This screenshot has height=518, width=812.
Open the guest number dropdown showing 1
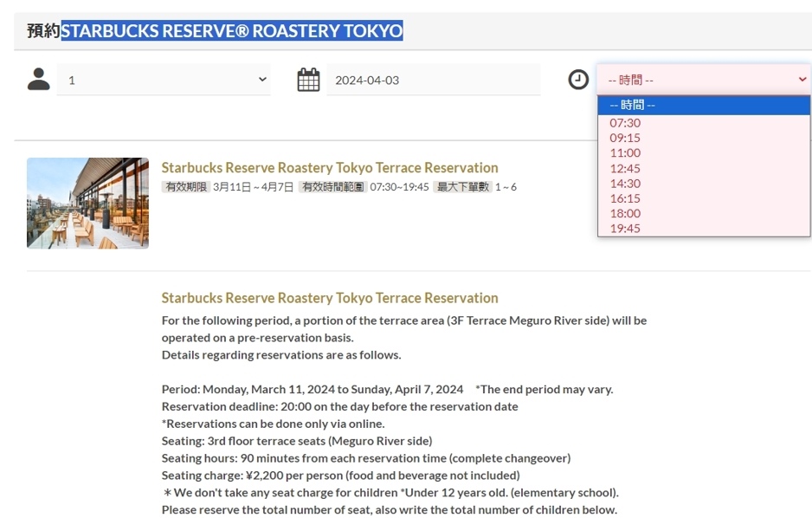(x=164, y=80)
